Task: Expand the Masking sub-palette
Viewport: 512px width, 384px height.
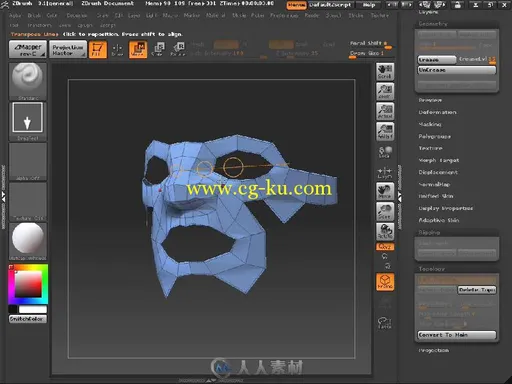Action: click(x=430, y=124)
